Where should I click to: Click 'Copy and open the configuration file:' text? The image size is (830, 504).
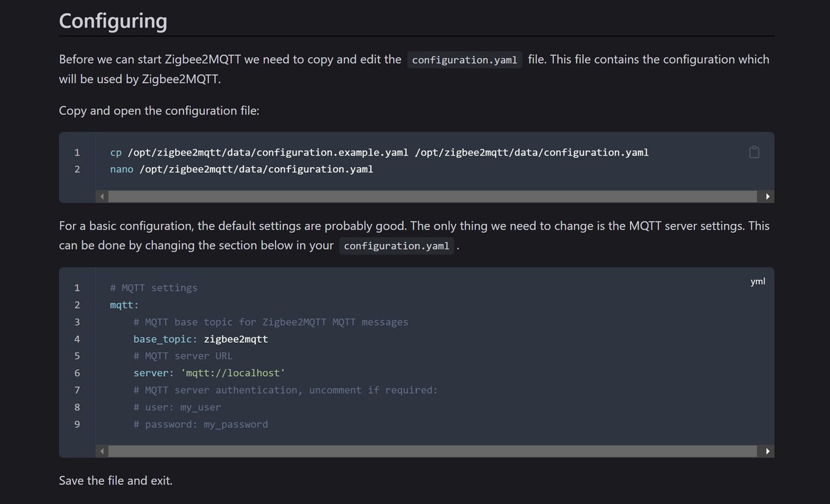click(160, 111)
